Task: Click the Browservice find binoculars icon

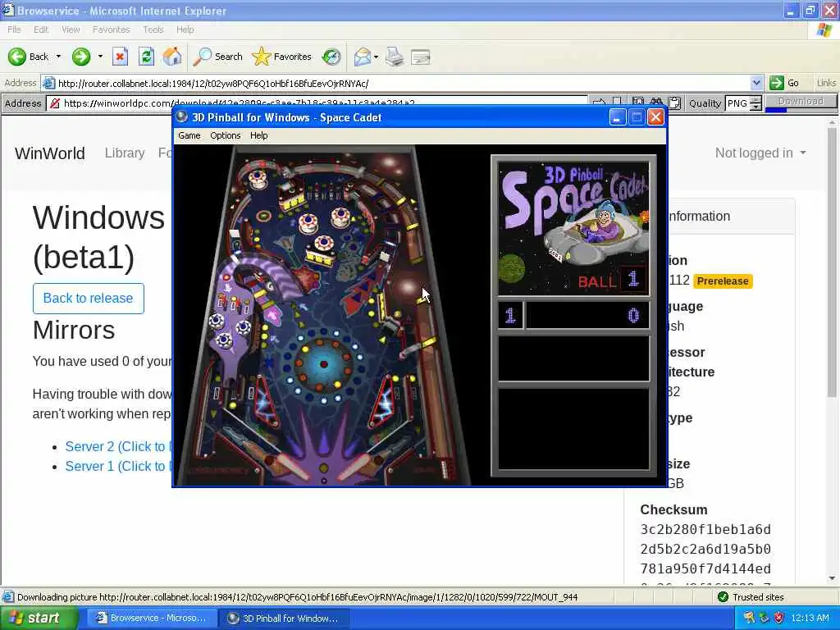Action: [656, 103]
